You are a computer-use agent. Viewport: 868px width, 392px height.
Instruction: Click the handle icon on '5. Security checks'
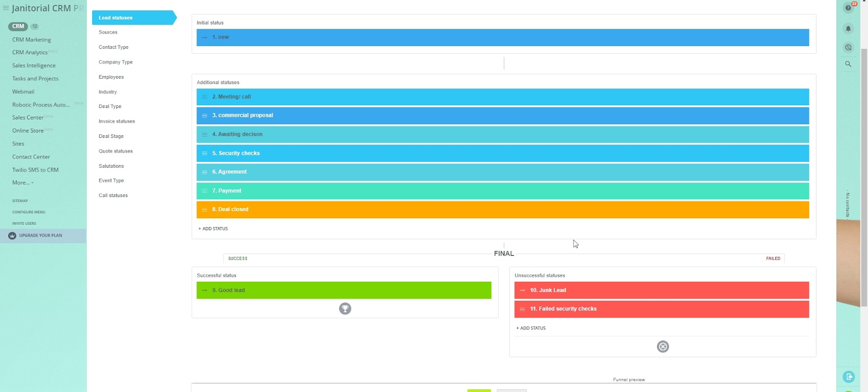pos(205,153)
